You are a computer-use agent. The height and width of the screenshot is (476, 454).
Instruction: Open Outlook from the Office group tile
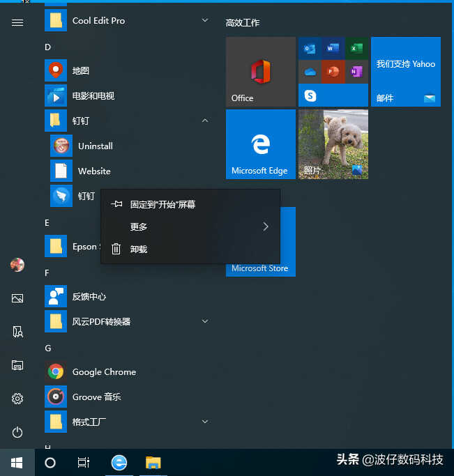point(310,48)
